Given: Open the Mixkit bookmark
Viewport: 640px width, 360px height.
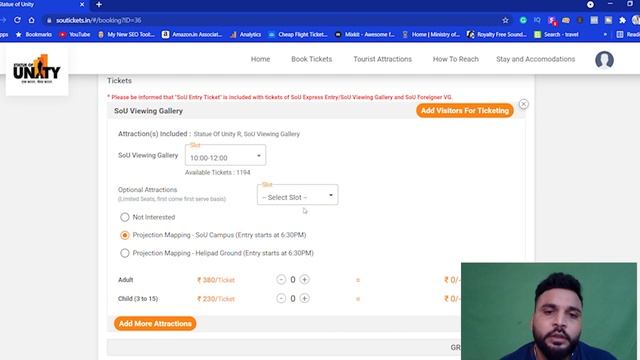Looking at the screenshot, I should coord(364,35).
